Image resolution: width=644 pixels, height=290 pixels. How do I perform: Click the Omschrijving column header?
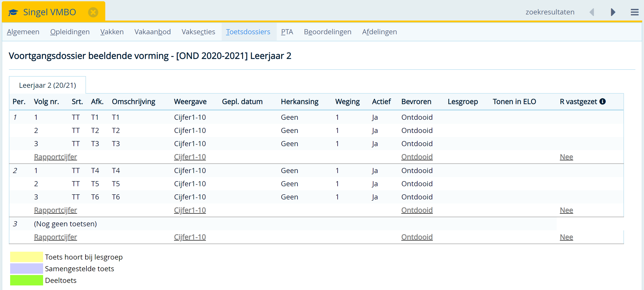133,101
